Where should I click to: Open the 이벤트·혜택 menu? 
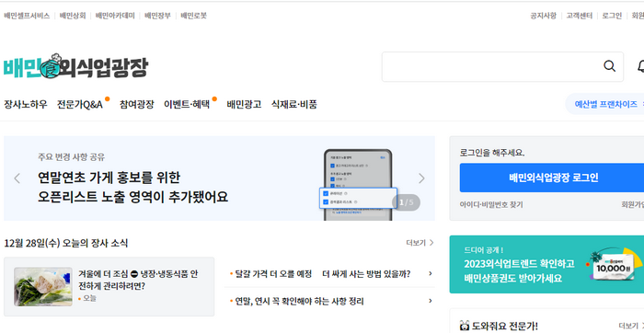coord(187,104)
